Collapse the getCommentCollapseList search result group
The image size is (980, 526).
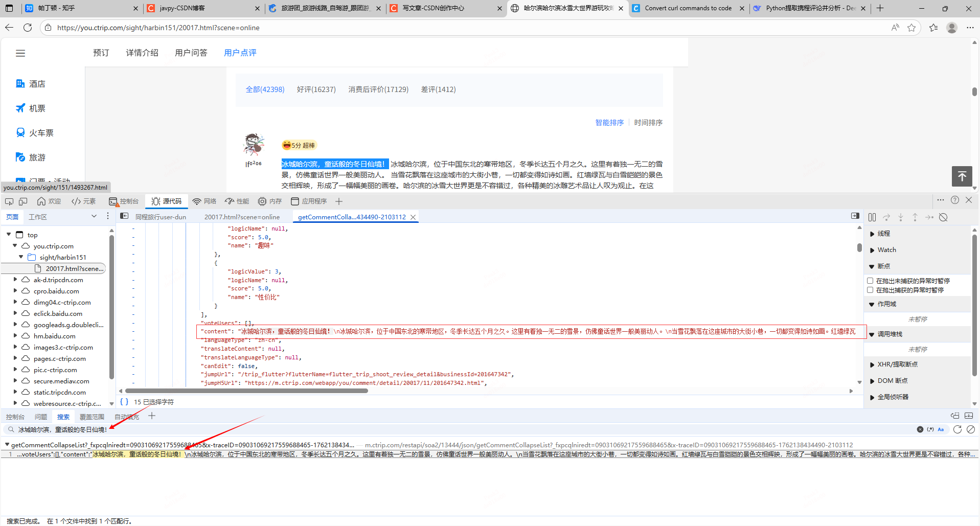7,445
